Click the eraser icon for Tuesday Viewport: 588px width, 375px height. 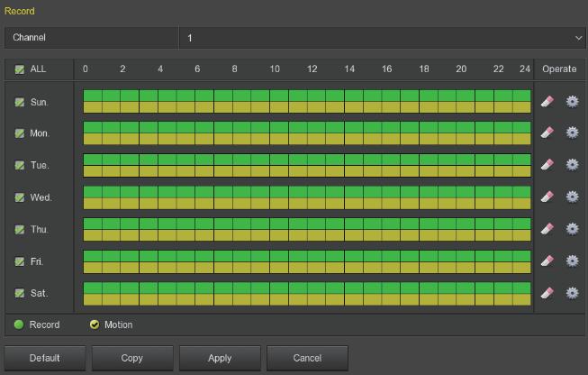click(x=547, y=164)
